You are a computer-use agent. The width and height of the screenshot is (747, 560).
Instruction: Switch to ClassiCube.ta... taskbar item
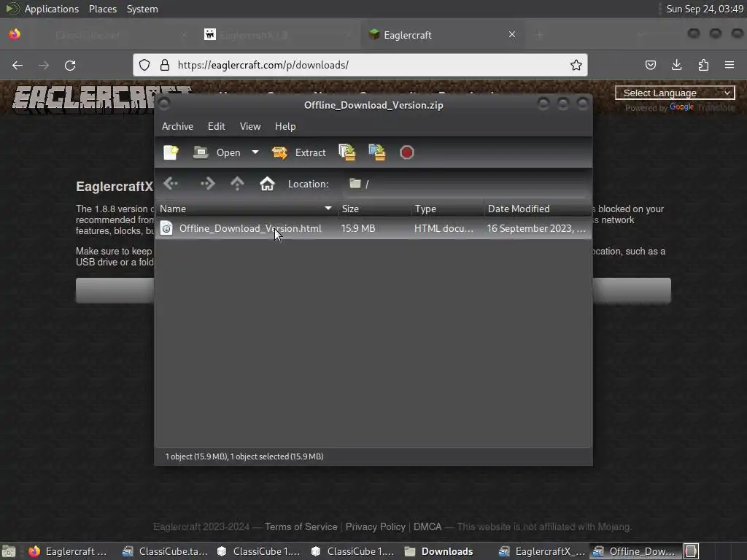pos(166,551)
